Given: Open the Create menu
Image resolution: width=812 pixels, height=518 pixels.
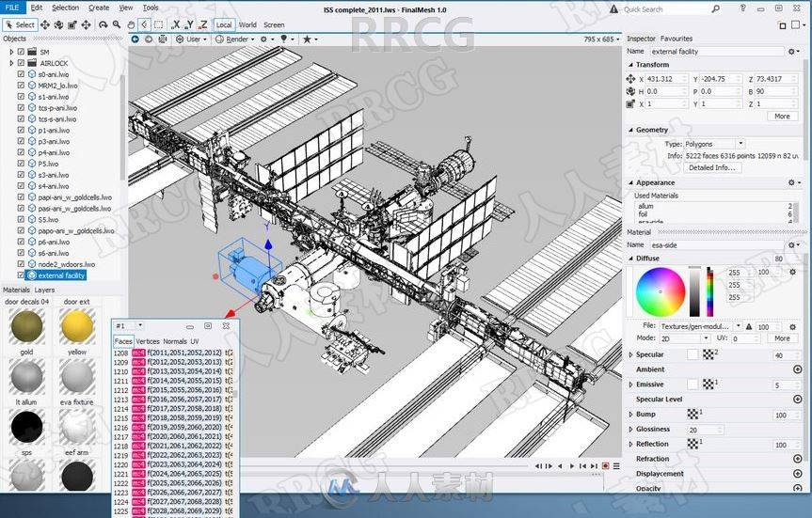Looking at the screenshot, I should tap(99, 8).
